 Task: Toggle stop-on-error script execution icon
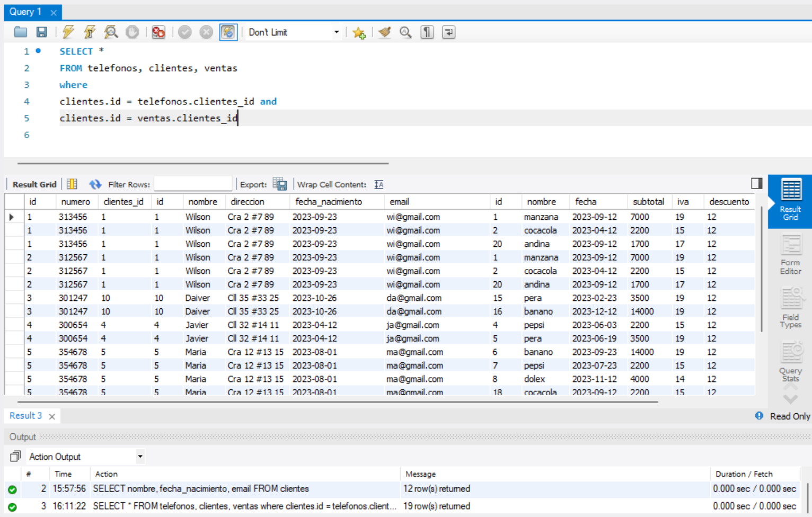[x=158, y=32]
